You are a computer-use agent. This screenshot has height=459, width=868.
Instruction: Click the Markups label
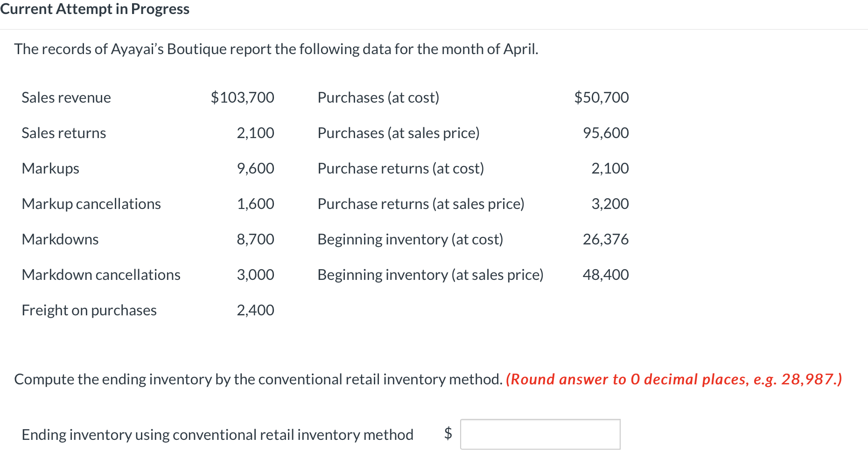pos(50,168)
